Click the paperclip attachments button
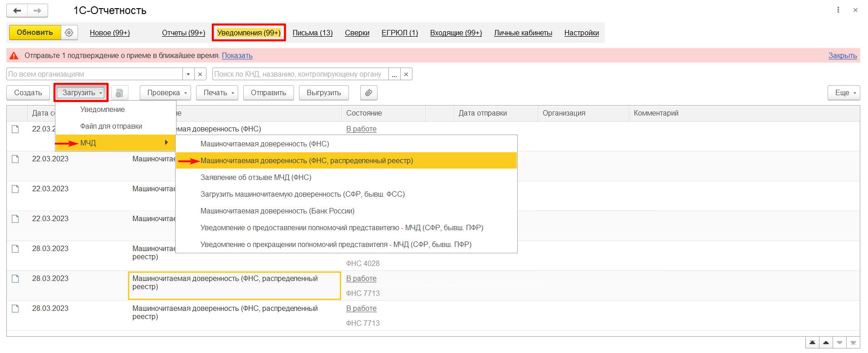Viewport: 868px width, 353px height. [368, 92]
